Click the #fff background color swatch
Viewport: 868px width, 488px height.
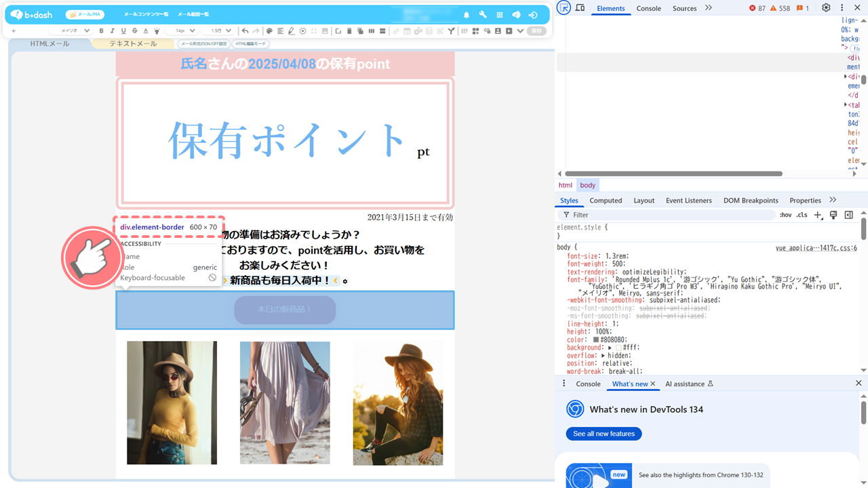(x=618, y=347)
